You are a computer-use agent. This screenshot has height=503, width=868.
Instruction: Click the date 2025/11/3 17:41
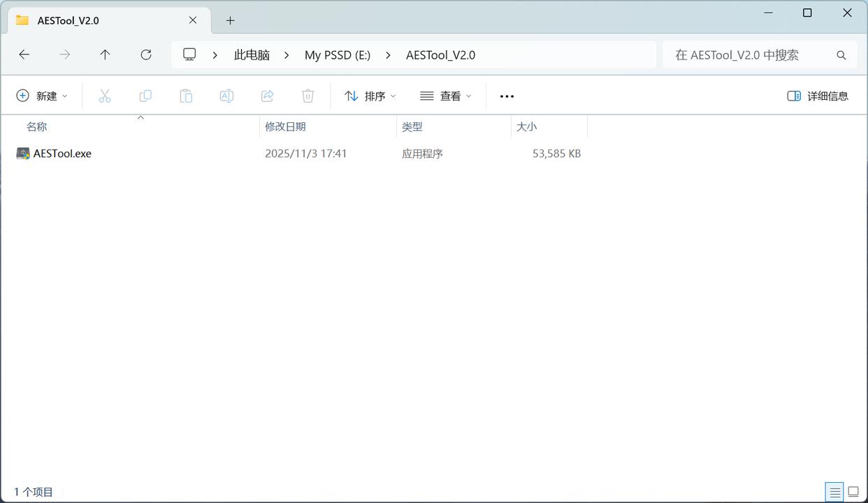[306, 154]
